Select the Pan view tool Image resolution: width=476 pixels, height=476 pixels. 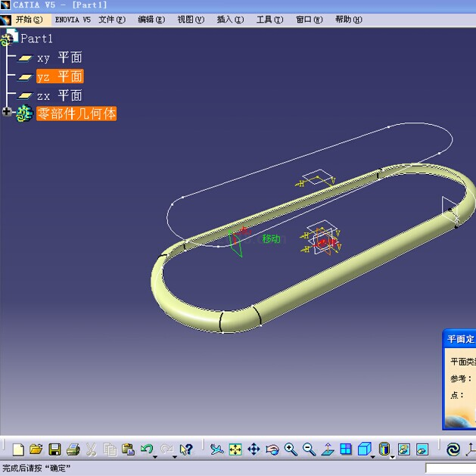254,450
